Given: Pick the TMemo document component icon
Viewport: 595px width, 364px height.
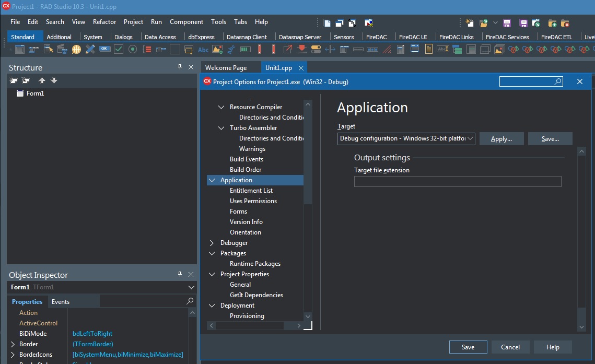Looking at the screenshot, I should [x=429, y=49].
